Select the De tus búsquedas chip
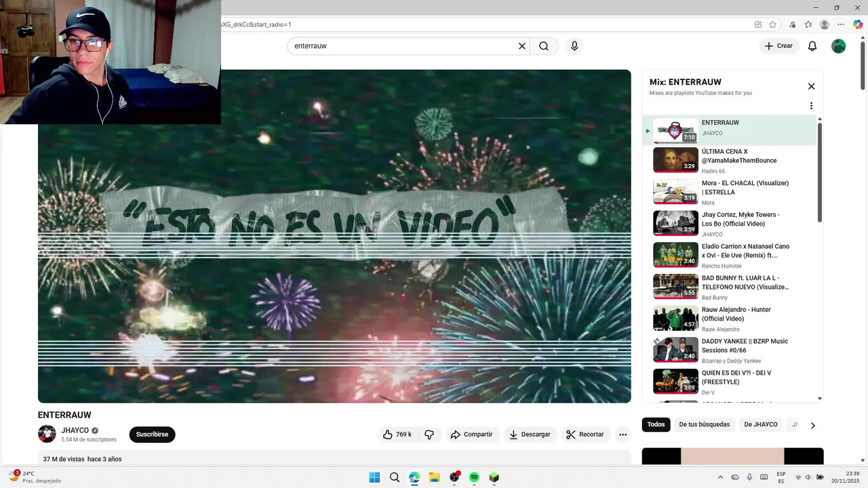868x488 pixels. click(704, 425)
